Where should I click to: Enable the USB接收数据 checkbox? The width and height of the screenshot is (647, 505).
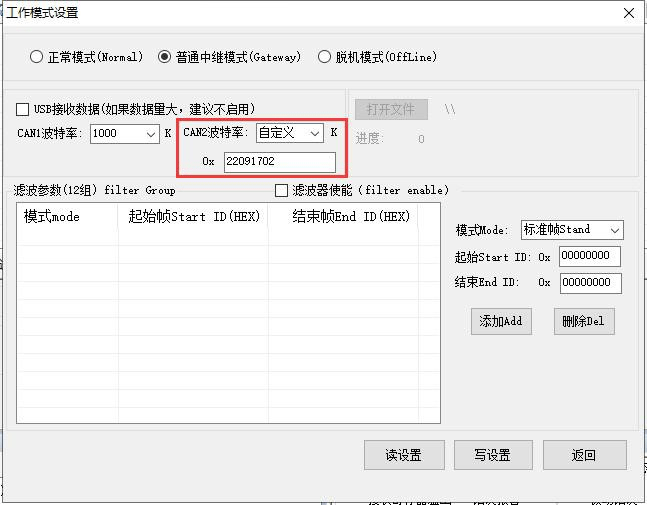pos(23,109)
